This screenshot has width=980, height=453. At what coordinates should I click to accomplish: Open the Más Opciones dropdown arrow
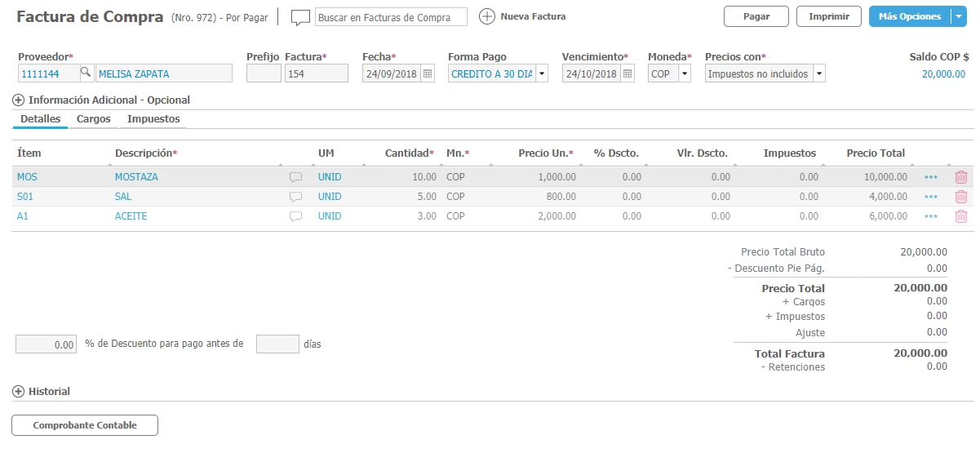tap(959, 16)
